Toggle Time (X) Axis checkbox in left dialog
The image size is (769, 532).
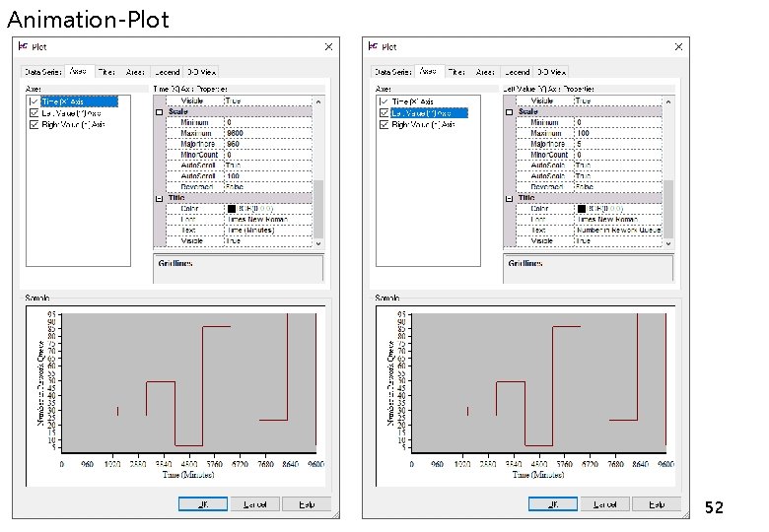pos(34,101)
